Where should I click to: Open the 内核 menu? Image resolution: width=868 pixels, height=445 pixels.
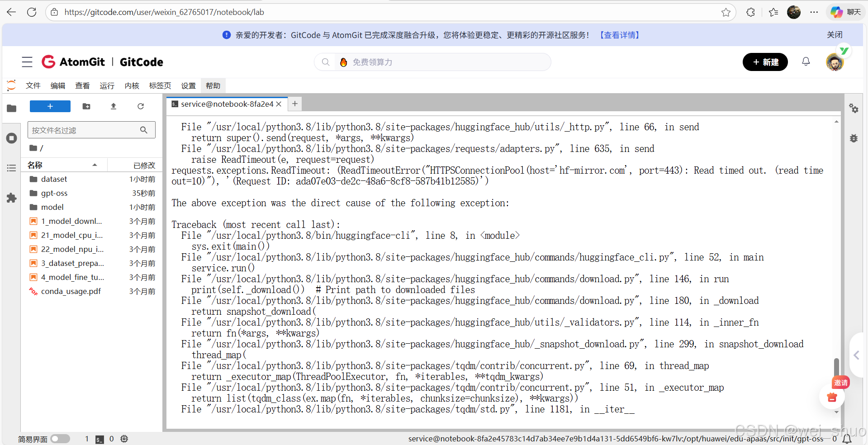[x=132, y=85]
